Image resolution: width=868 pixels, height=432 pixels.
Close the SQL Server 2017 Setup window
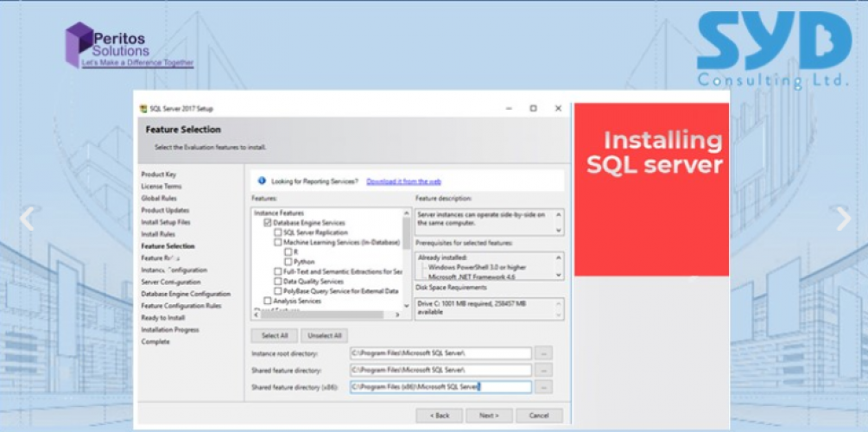pyautogui.click(x=558, y=109)
